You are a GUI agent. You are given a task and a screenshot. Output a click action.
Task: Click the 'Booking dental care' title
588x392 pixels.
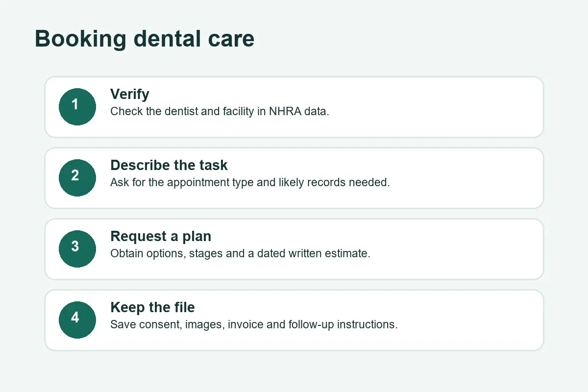145,39
